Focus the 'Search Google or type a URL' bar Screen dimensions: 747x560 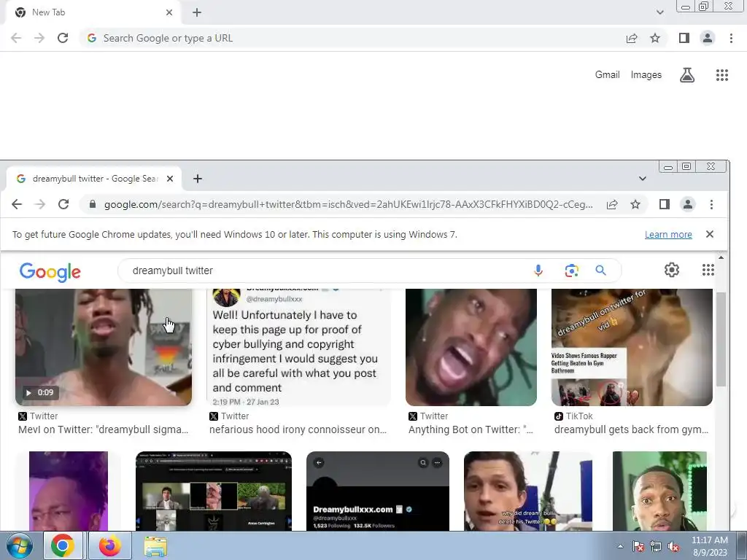point(352,38)
